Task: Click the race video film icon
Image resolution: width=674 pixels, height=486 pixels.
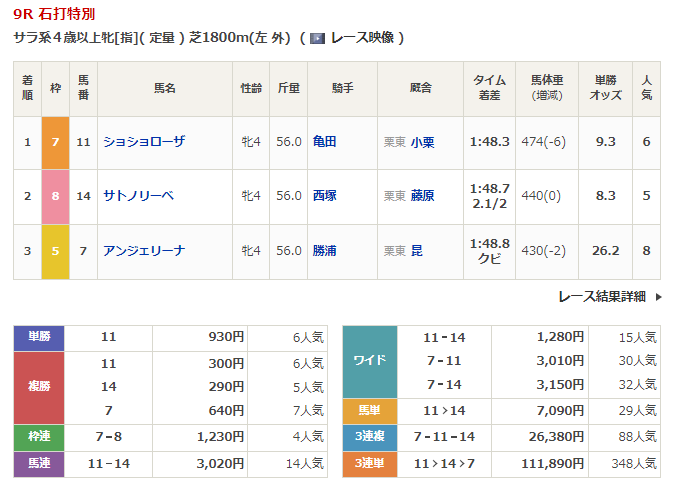Action: (x=317, y=38)
